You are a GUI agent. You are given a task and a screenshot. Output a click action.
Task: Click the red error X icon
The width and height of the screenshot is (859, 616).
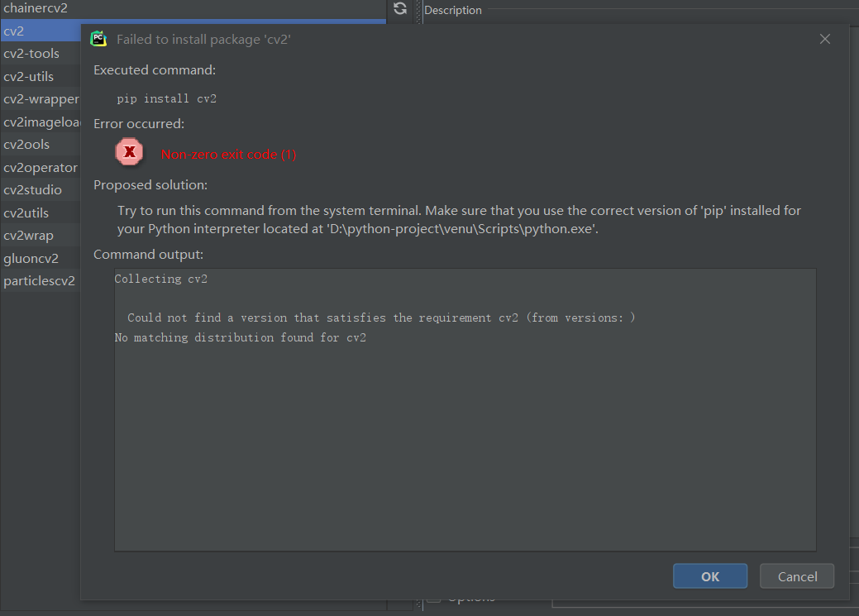click(x=129, y=152)
